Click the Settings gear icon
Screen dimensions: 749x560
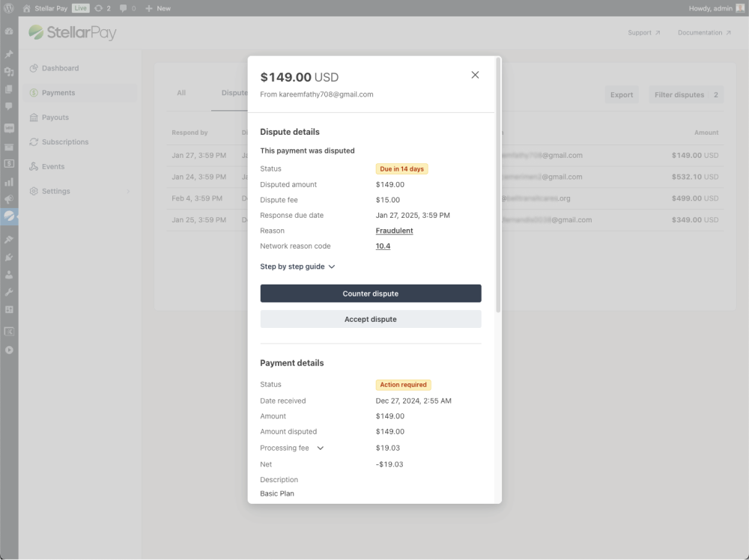coord(34,192)
